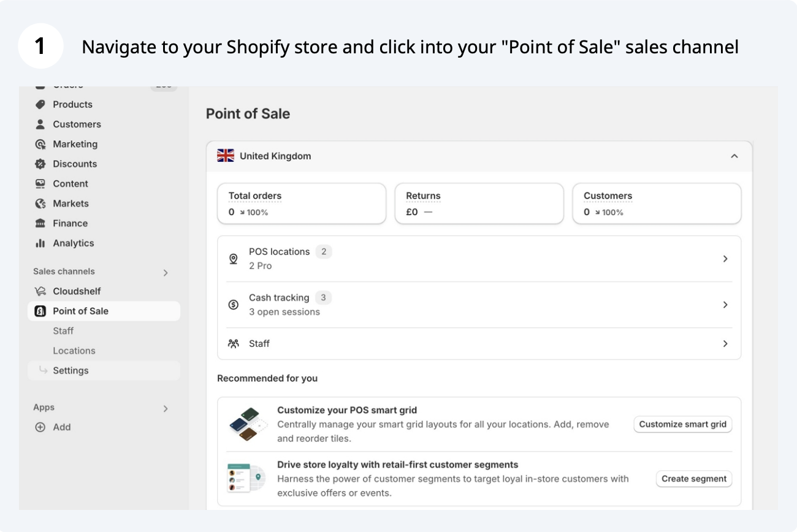Click the "3 open sessions" text

pyautogui.click(x=284, y=312)
